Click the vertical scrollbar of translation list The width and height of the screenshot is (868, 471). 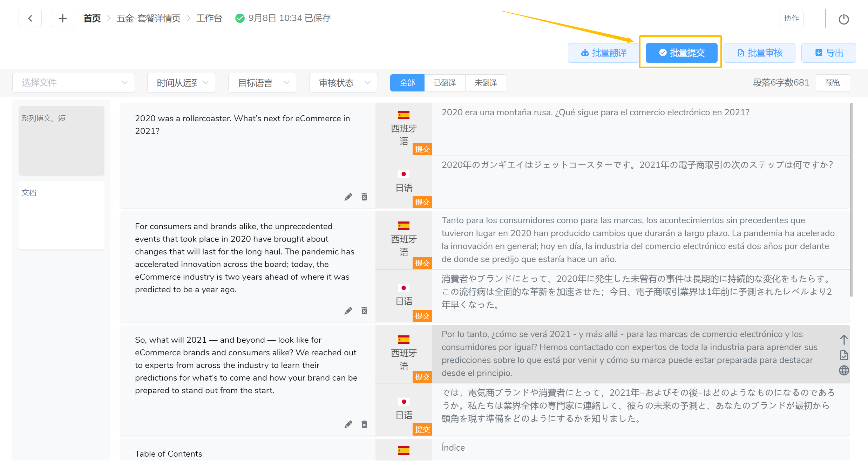(851, 200)
